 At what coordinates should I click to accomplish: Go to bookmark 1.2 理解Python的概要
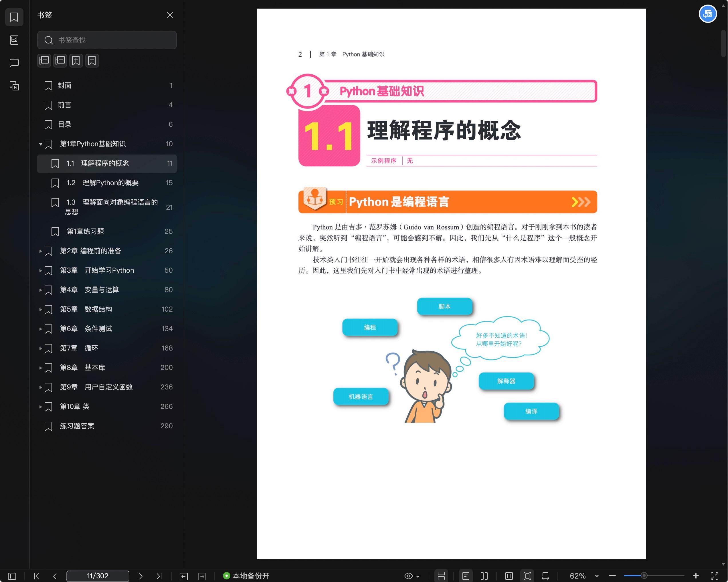107,183
